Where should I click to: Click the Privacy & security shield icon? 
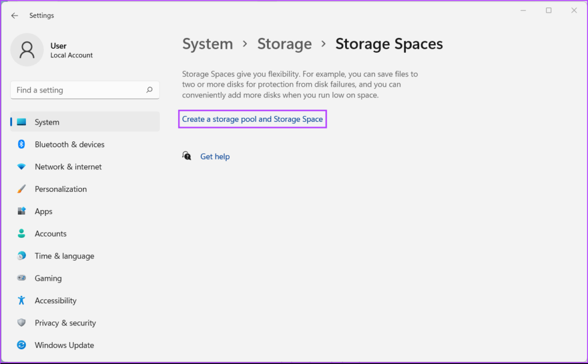(x=22, y=323)
